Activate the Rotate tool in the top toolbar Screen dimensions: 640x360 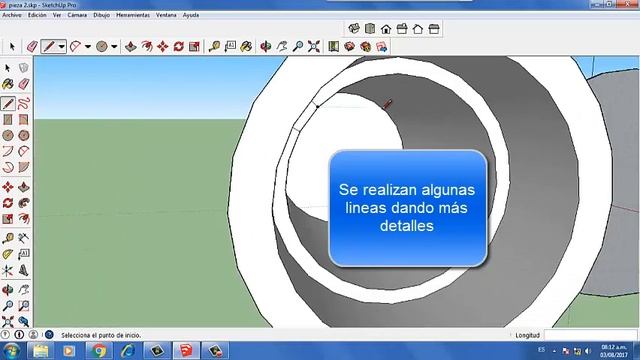pos(178,47)
